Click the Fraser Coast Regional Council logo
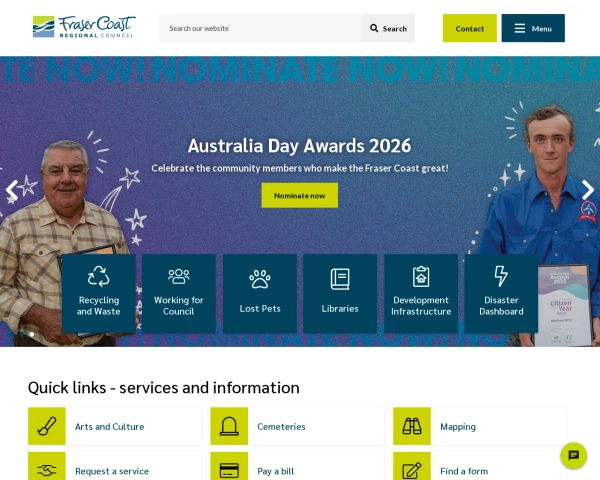The image size is (600, 480). tap(83, 27)
